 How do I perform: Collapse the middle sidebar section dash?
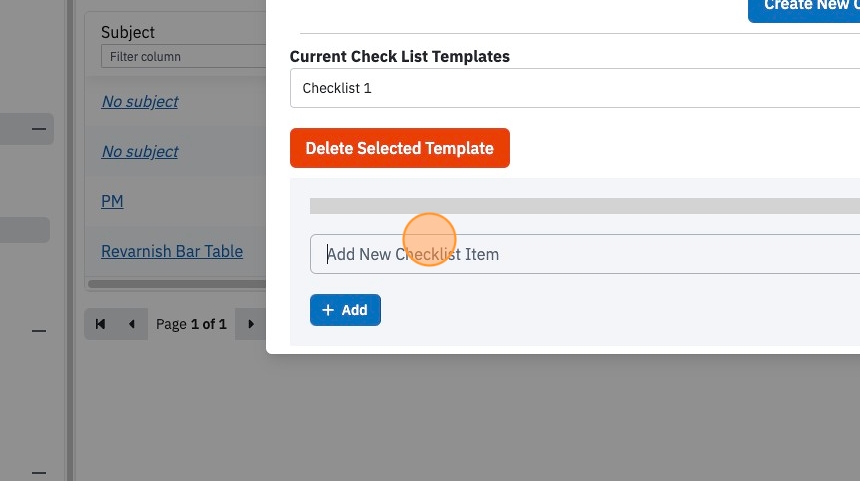tap(38, 331)
